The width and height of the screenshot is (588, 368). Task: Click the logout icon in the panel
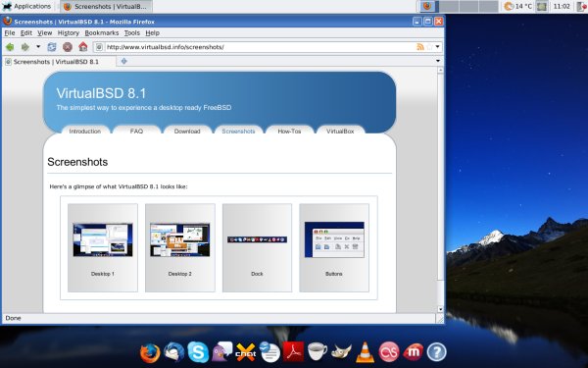pos(581,7)
